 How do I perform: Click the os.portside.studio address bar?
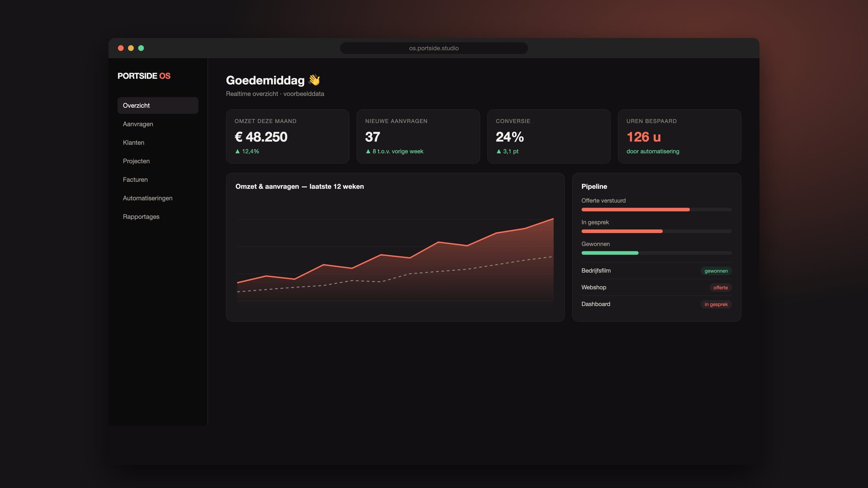[434, 48]
